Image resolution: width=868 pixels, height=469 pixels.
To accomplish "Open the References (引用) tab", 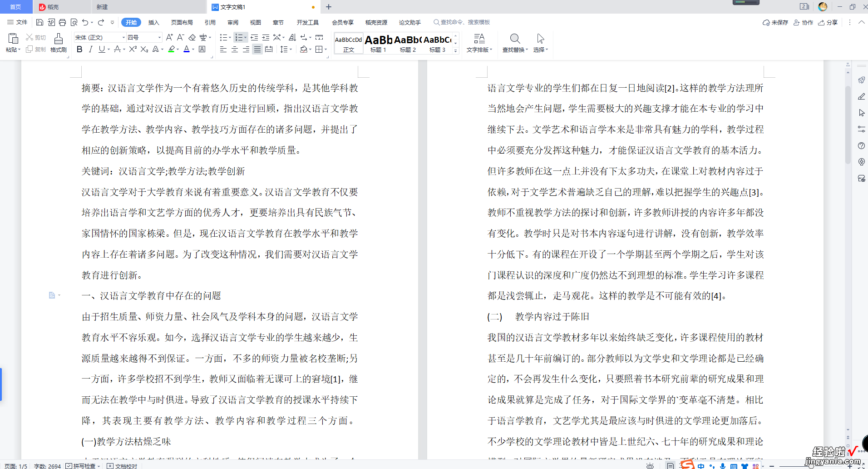I will (210, 22).
